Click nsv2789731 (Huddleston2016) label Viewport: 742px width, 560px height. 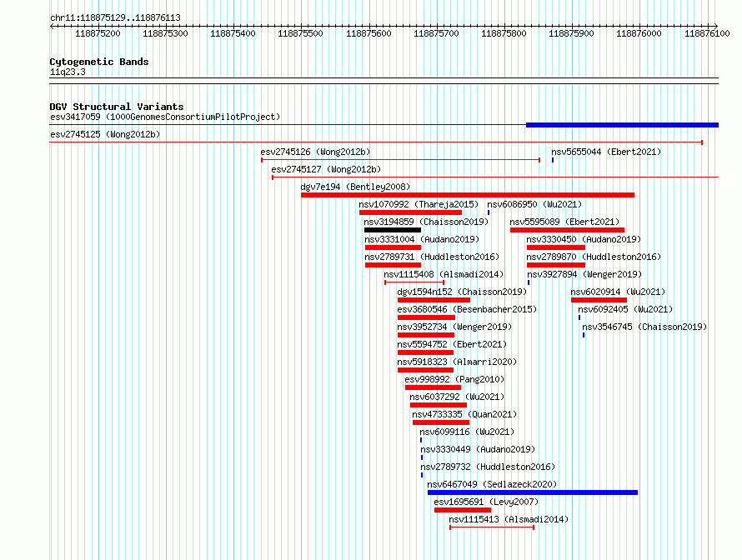click(432, 257)
